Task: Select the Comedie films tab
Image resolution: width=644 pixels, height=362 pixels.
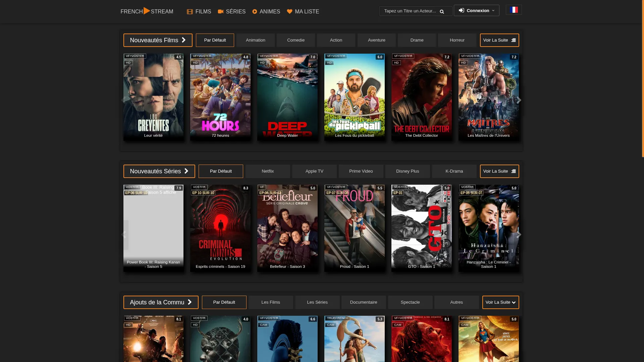Action: [x=296, y=40]
